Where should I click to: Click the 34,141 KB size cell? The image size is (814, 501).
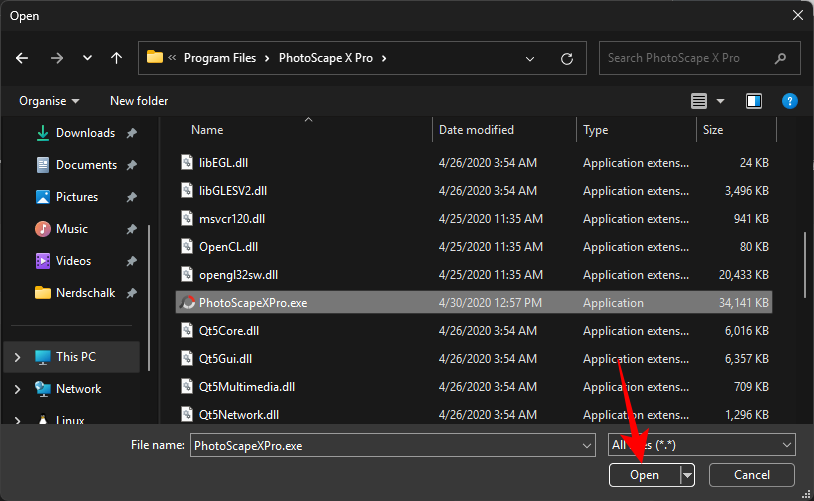(743, 303)
